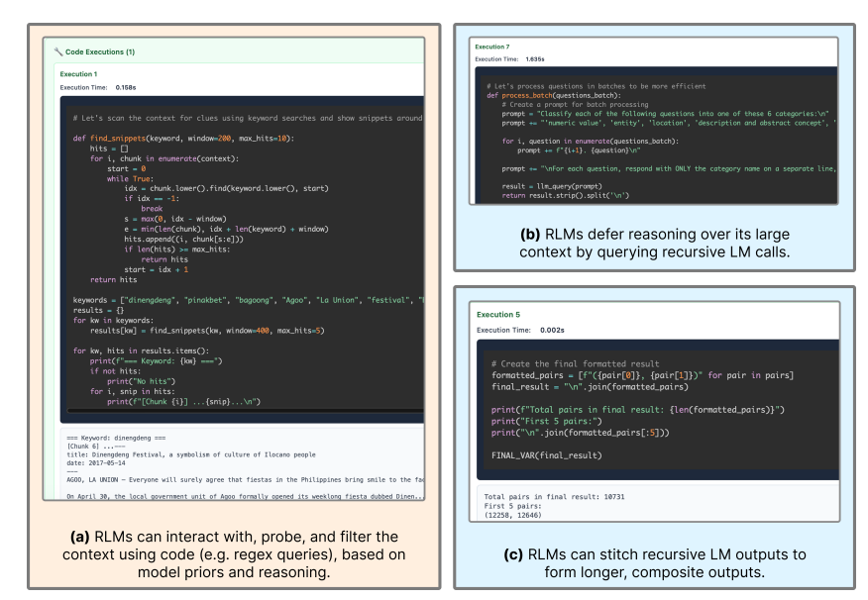
Task: Click the "hits.append((i, chunk[s:e]))" line
Action: tap(183, 239)
